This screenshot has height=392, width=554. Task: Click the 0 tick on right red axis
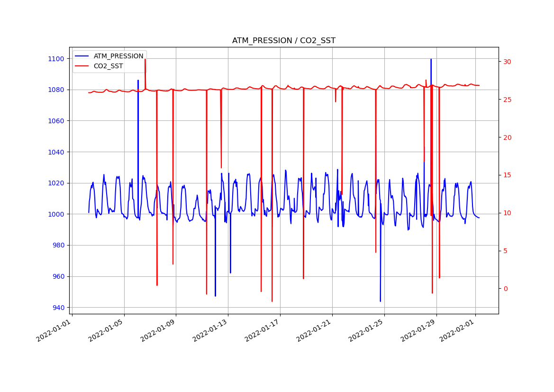point(505,289)
